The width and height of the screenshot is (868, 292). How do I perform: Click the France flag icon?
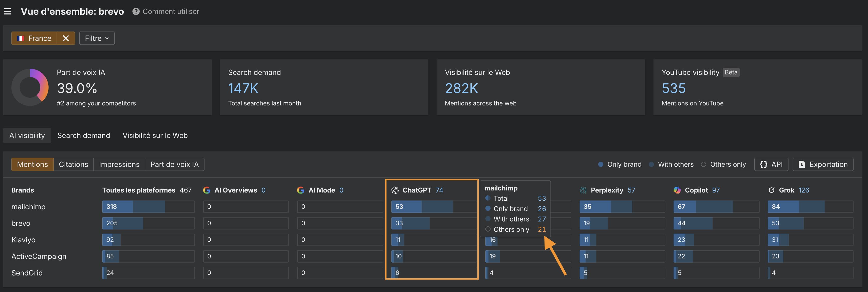pos(21,39)
